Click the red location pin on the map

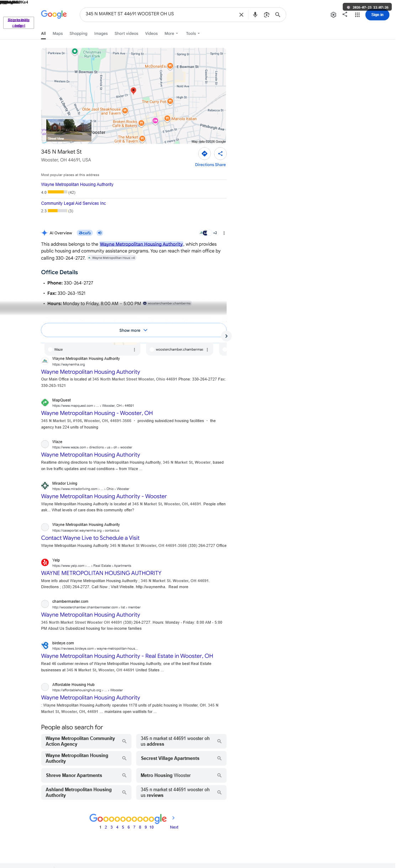click(133, 91)
